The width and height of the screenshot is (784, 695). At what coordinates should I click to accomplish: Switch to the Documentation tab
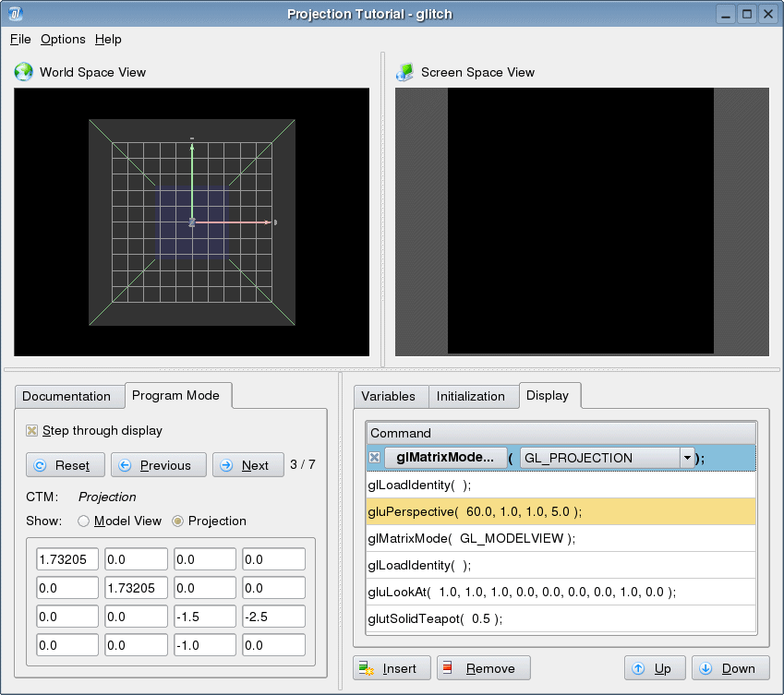[66, 396]
